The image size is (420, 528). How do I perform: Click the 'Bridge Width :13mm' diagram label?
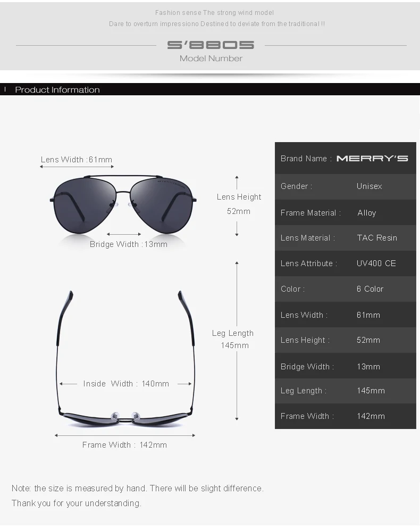pyautogui.click(x=129, y=244)
